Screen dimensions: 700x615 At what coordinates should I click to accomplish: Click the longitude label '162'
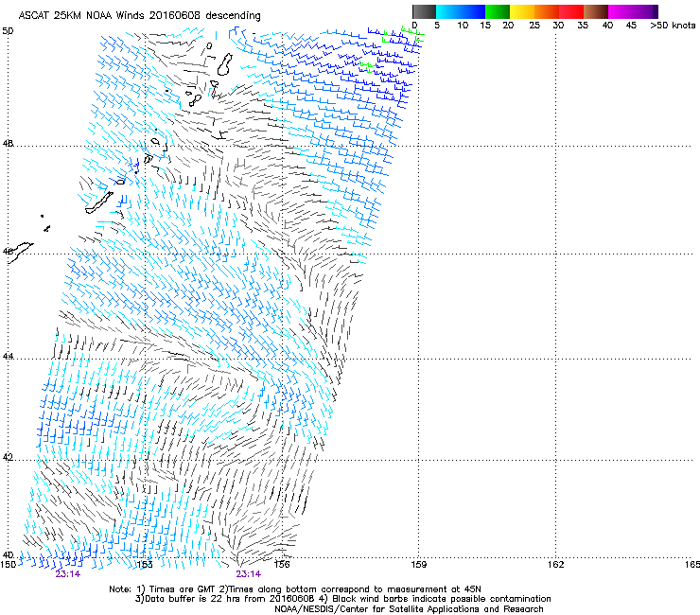[x=556, y=565]
